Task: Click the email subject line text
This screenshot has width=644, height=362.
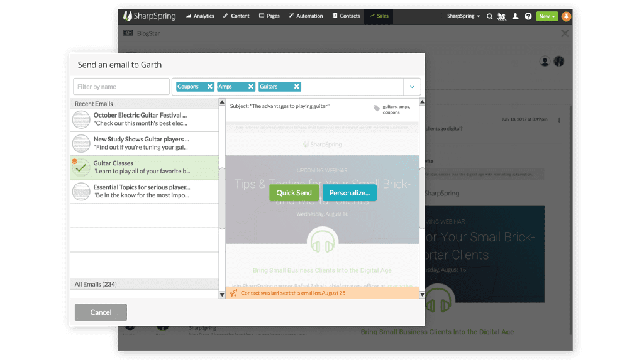Action: 280,106
